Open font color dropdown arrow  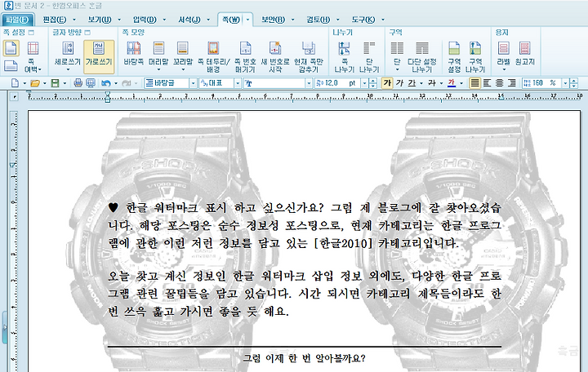click(461, 82)
